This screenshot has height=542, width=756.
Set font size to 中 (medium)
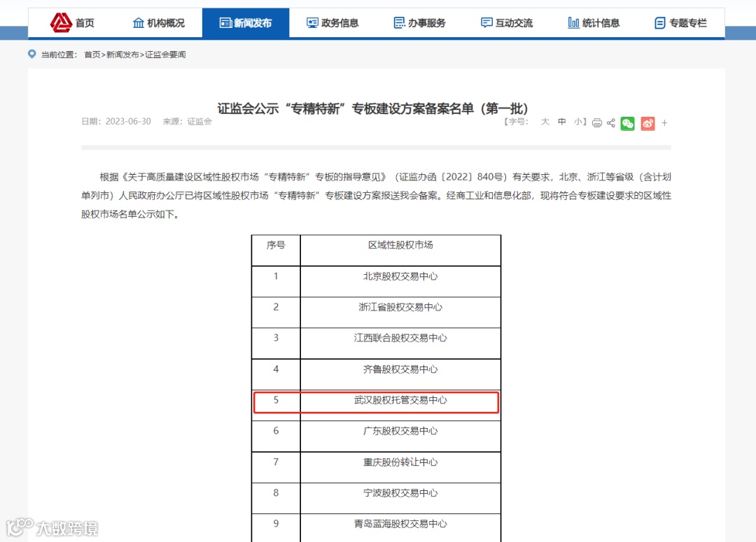561,122
